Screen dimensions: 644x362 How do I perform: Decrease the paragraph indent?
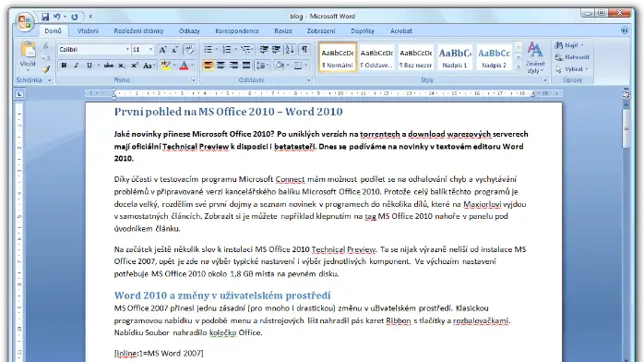[264, 50]
